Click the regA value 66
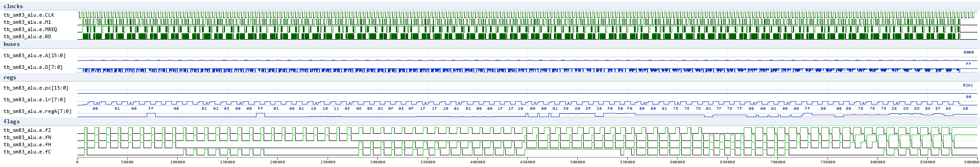980x167 pixels. [x=948, y=108]
